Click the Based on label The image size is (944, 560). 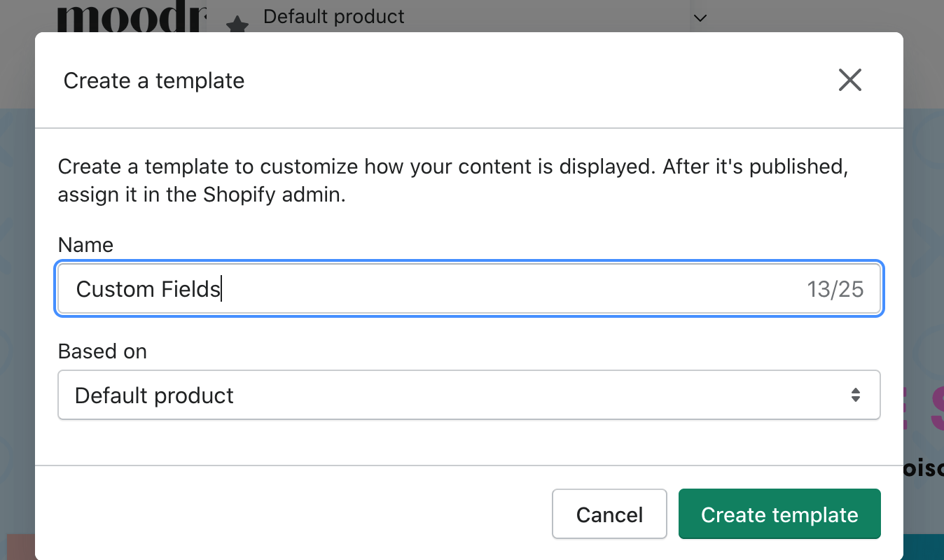[102, 351]
